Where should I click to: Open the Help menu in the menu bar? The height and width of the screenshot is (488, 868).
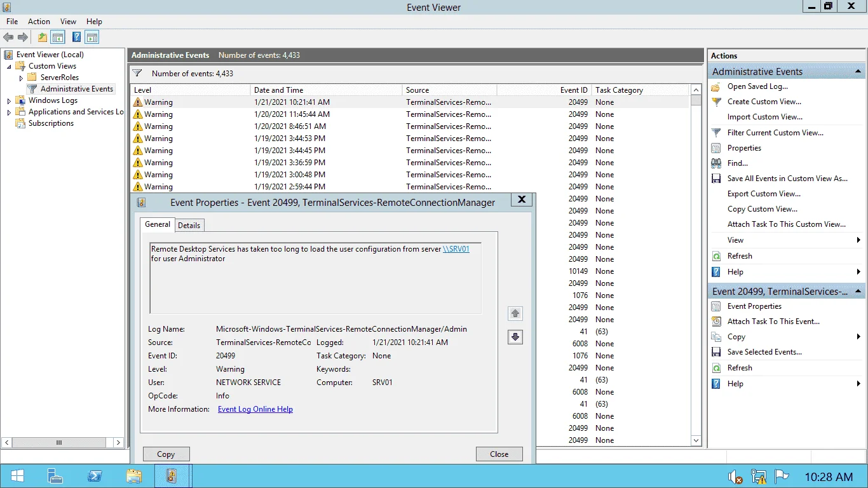94,22
